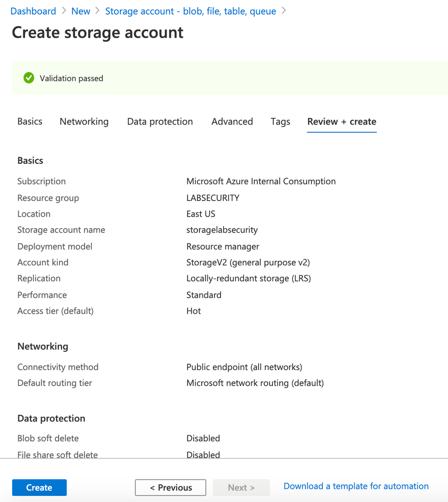Navigate to Dashboard in the breadcrumb
Viewport: 448px width, 502px height.
[33, 11]
